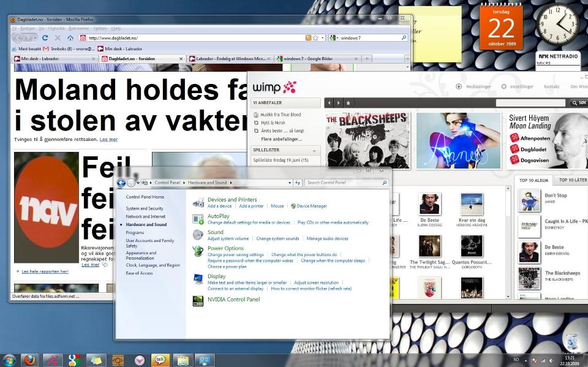Image resolution: width=588 pixels, height=367 pixels.
Task: Open Kvar ein dag album cover
Action: (472, 204)
